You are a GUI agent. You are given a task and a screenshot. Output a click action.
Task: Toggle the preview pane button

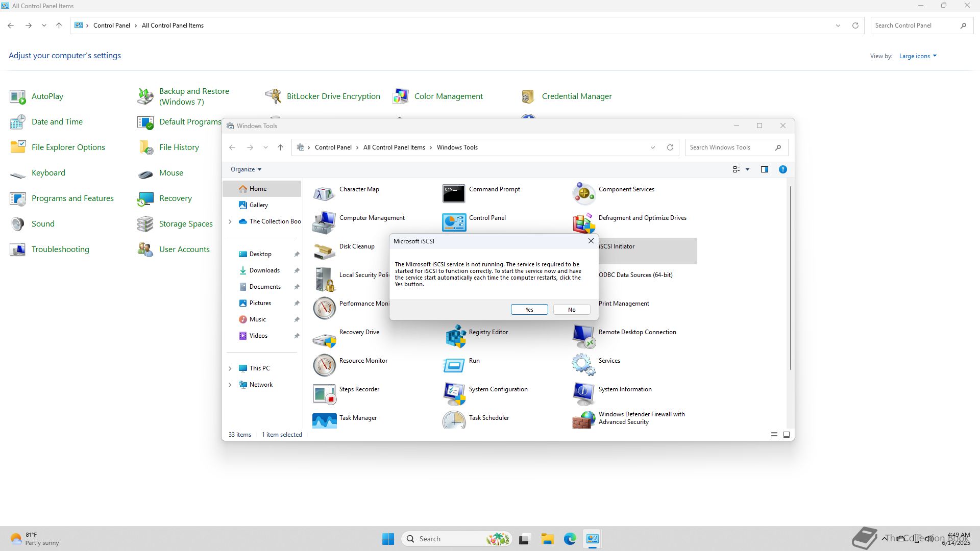(x=764, y=169)
